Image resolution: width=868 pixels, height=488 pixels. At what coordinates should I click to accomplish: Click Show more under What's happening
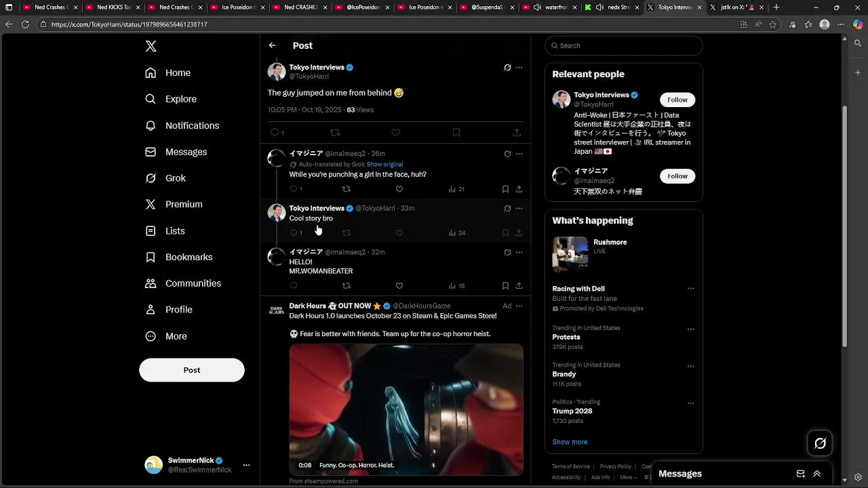(570, 442)
